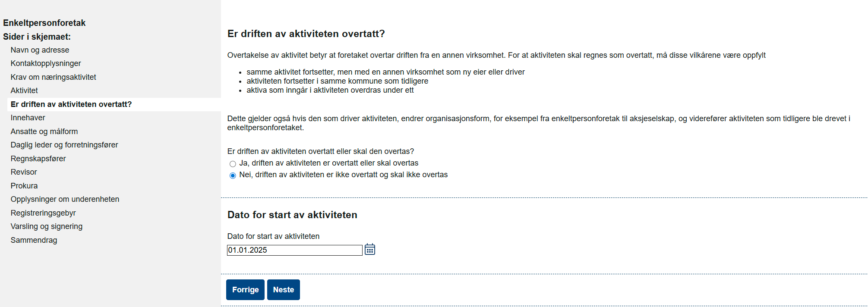Jump to the Sammendrag page
This screenshot has height=307, width=868.
click(34, 240)
